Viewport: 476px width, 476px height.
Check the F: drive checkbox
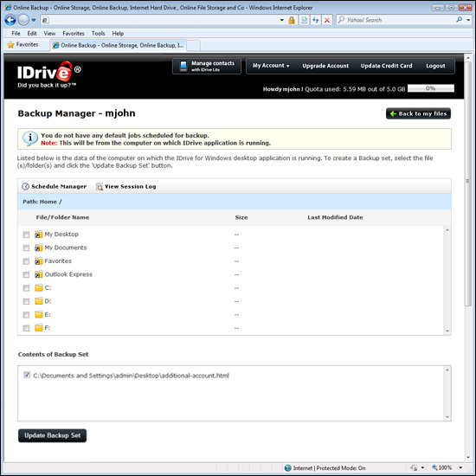click(26, 328)
